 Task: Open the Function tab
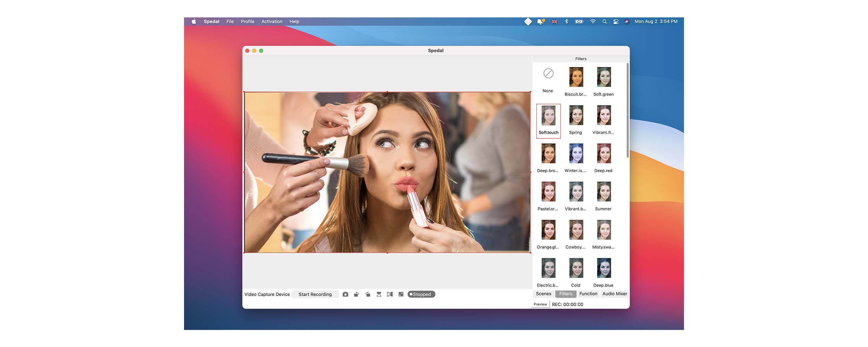pos(588,294)
